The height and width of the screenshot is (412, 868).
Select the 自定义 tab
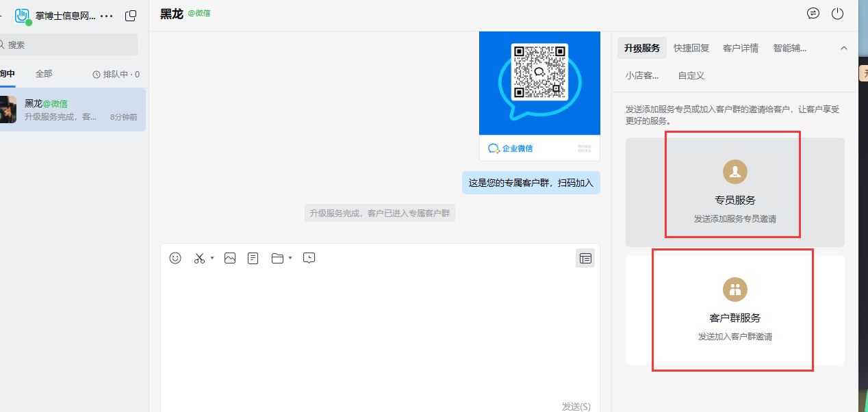(x=691, y=75)
